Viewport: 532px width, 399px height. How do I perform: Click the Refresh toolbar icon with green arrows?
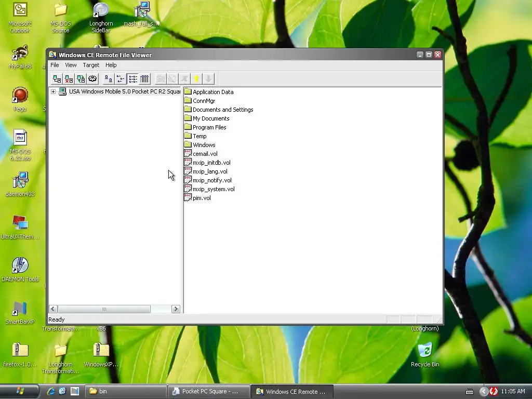[81, 79]
